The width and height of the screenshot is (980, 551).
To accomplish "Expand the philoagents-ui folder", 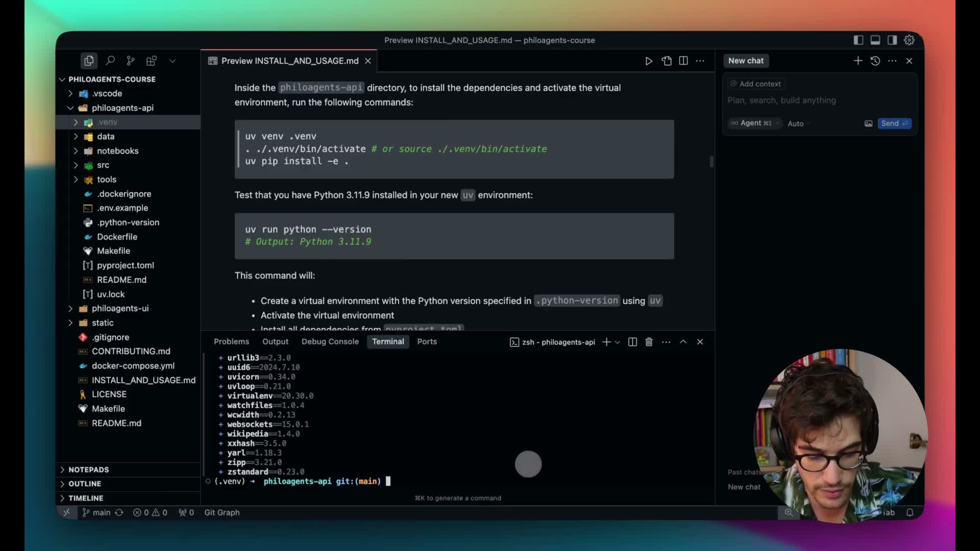I will coord(120,308).
